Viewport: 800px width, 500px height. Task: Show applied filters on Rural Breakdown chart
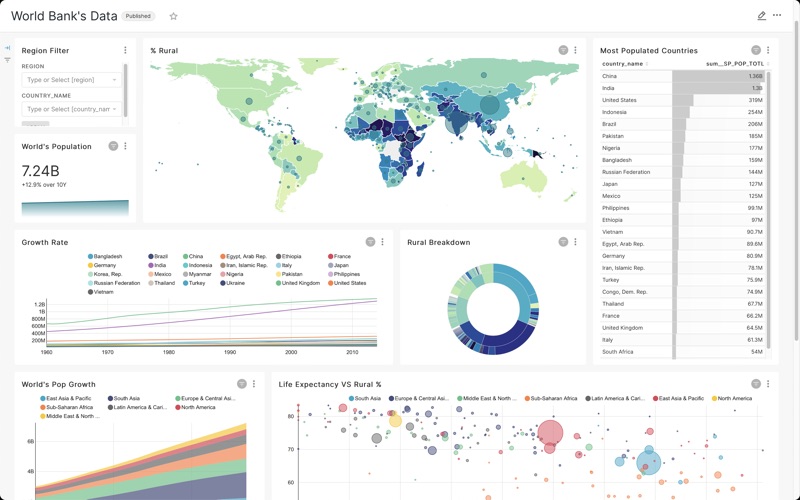pyautogui.click(x=563, y=242)
